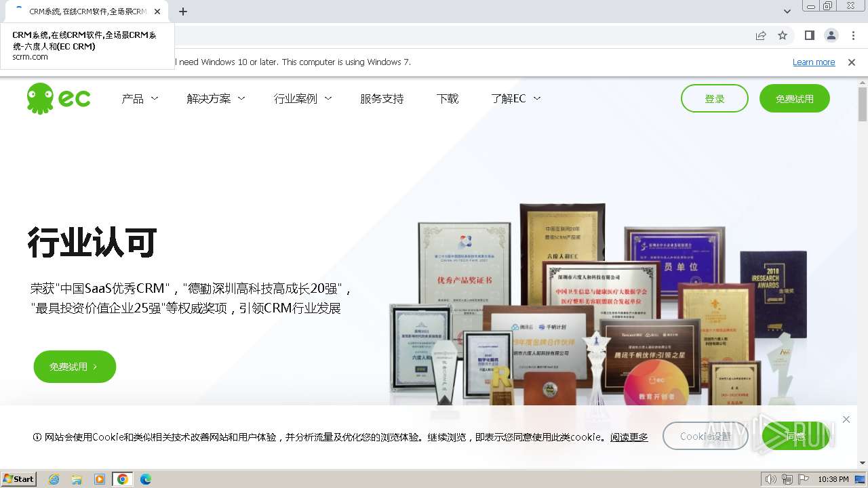868x488 pixels.
Task: Close the CRM系统 browser tab
Action: (157, 12)
